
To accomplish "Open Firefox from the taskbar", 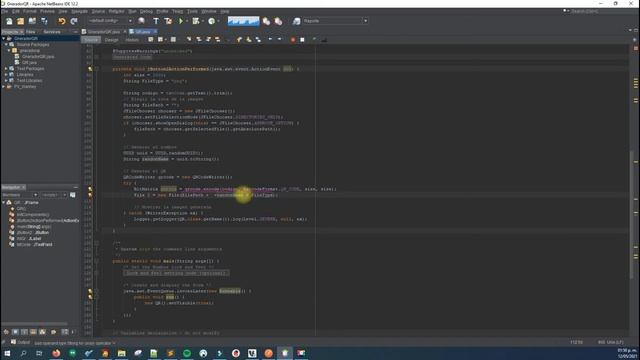I will click(x=56, y=353).
